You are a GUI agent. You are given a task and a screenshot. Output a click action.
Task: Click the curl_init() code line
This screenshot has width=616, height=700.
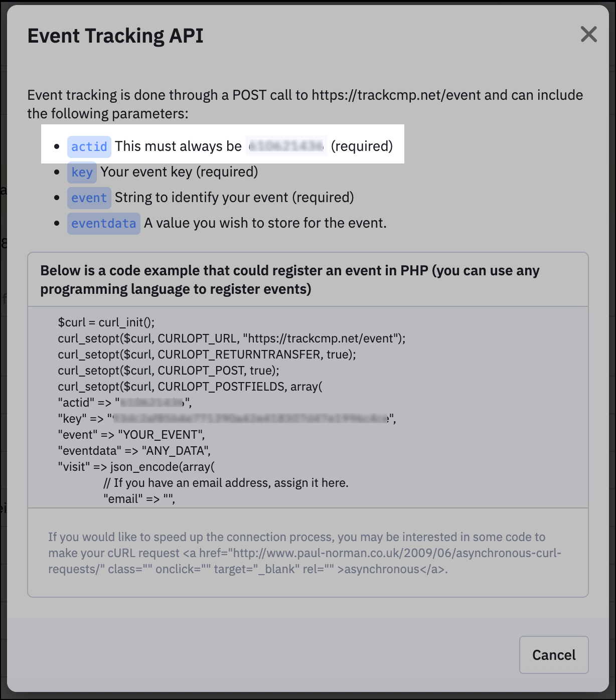tap(106, 322)
